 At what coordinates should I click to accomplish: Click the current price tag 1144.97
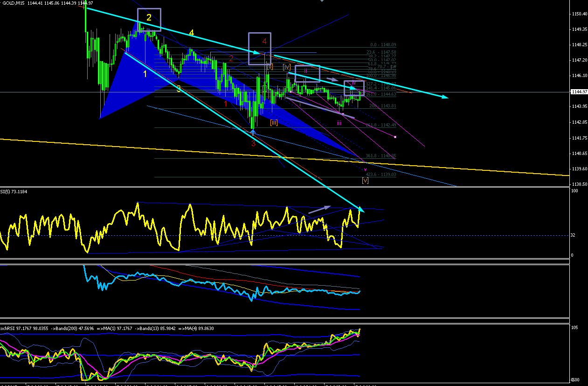coord(579,92)
